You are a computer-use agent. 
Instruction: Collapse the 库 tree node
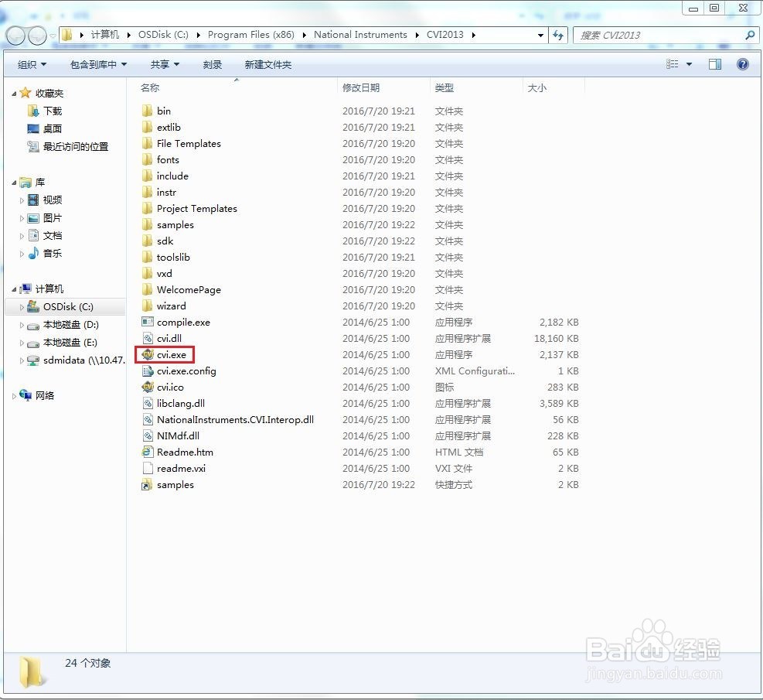(14, 183)
